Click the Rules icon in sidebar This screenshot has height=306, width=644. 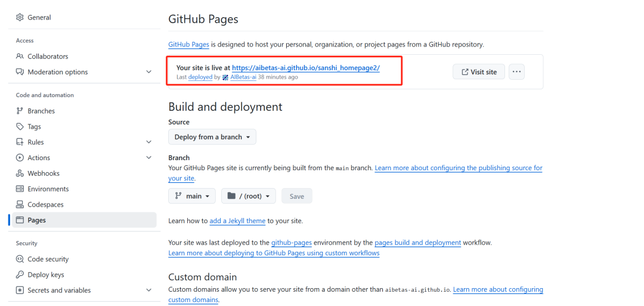click(20, 142)
